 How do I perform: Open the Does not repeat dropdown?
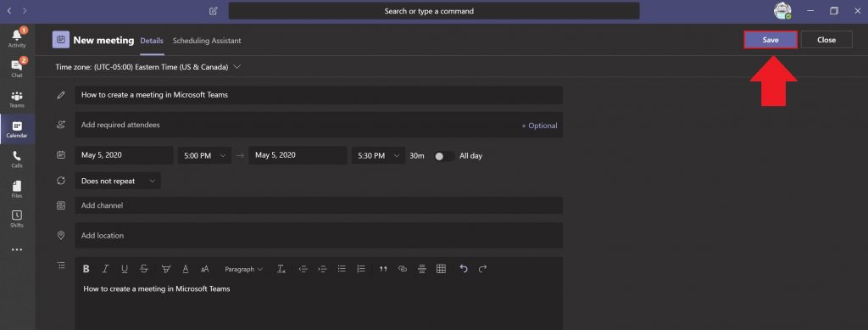(x=118, y=181)
